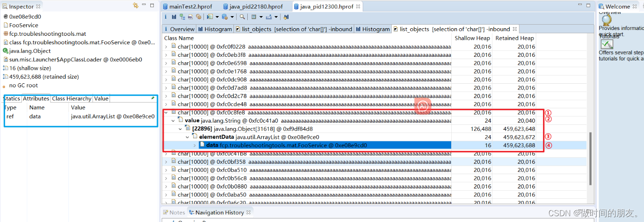644x222 pixels.
Task: Sort by Shallow Heap column header
Action: point(472,38)
